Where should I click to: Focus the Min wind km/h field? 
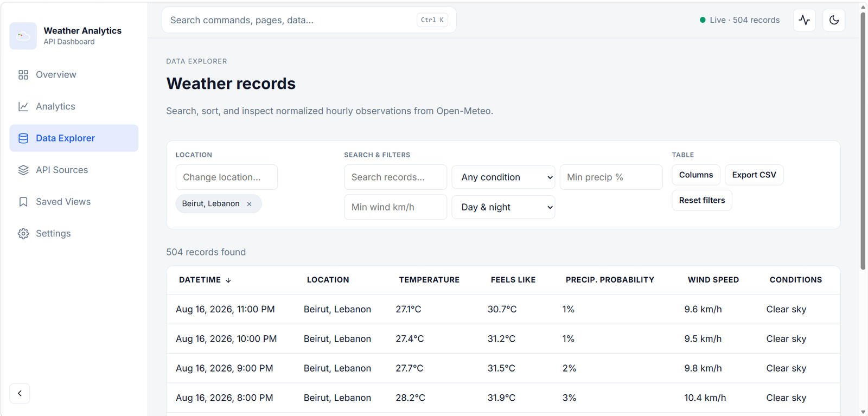[x=395, y=207]
